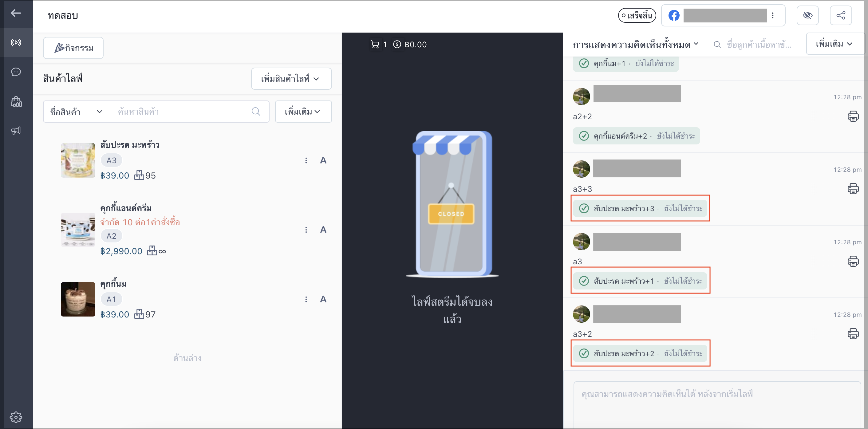Click printer icon beside a3+3 comment
The height and width of the screenshot is (429, 868).
point(853,189)
